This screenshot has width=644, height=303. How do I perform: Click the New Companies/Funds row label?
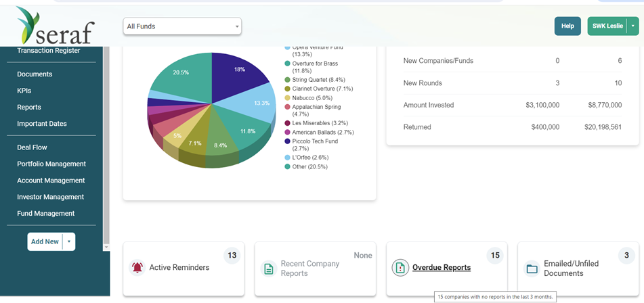tap(438, 61)
